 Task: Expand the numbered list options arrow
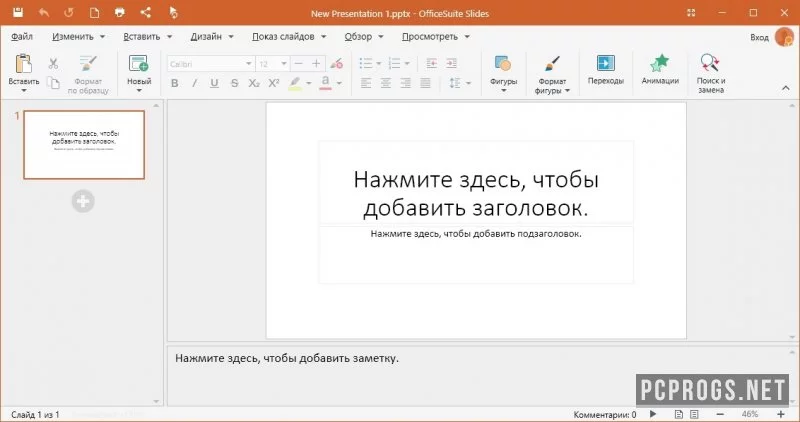407,64
